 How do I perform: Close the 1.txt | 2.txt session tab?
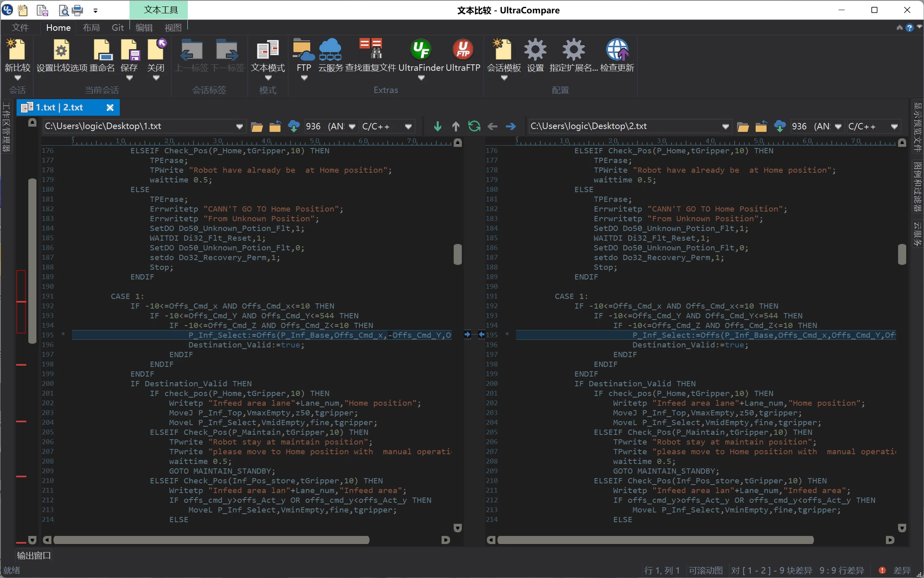click(110, 108)
